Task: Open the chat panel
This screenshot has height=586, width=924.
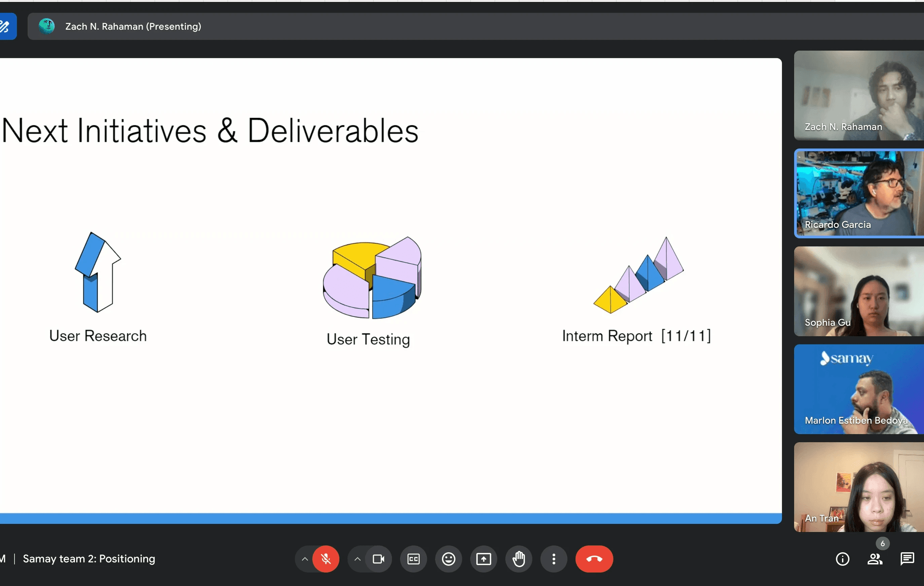Action: pyautogui.click(x=907, y=559)
